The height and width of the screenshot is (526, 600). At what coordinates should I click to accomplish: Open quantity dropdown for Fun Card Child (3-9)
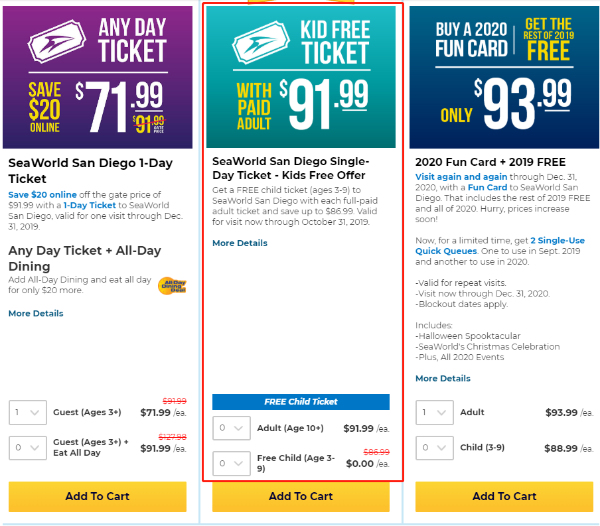click(x=435, y=448)
